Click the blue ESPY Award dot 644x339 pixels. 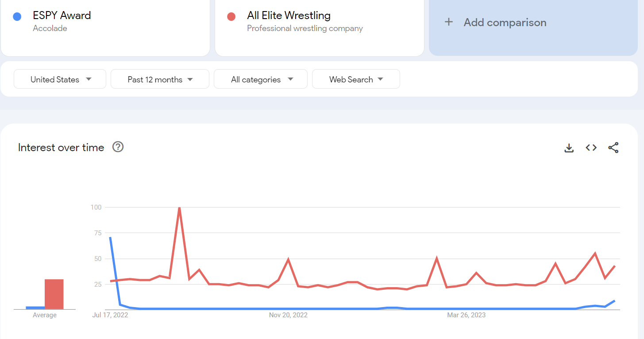coord(17,17)
